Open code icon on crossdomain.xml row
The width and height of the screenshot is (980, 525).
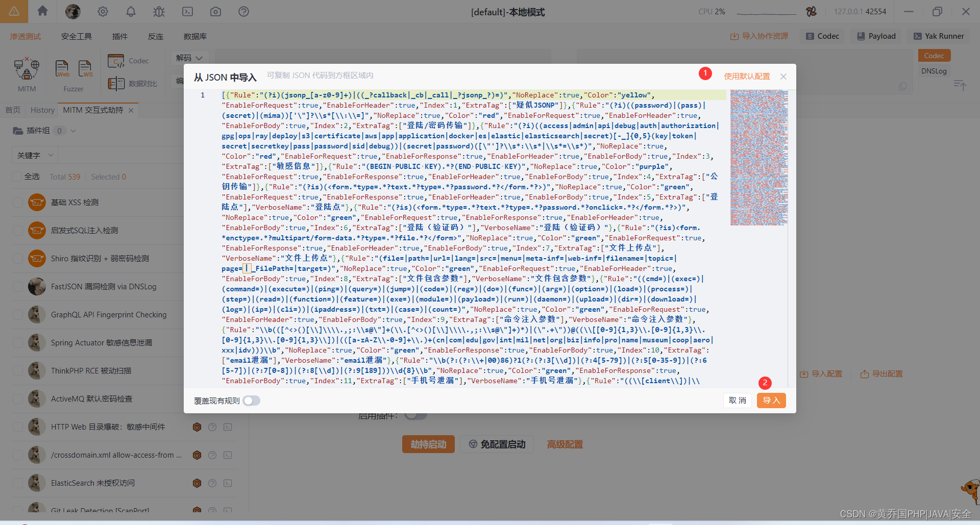pyautogui.click(x=228, y=455)
